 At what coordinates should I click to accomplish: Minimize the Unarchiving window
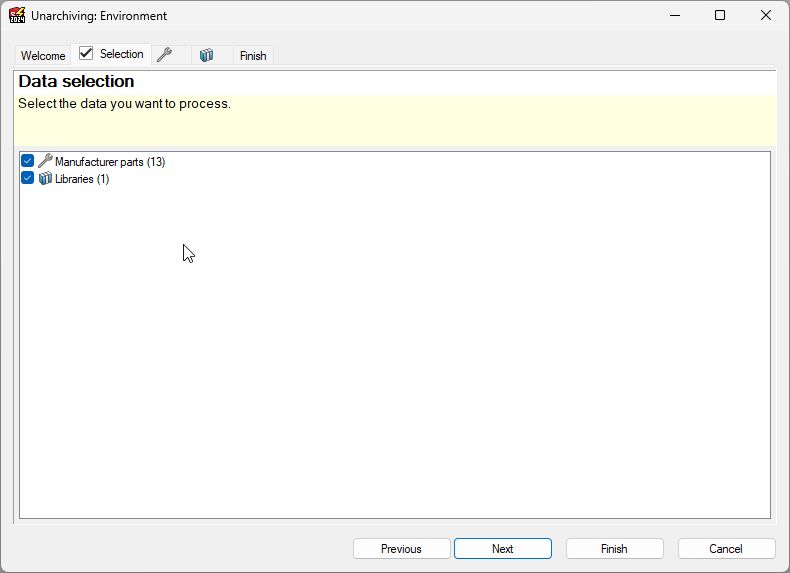point(675,16)
